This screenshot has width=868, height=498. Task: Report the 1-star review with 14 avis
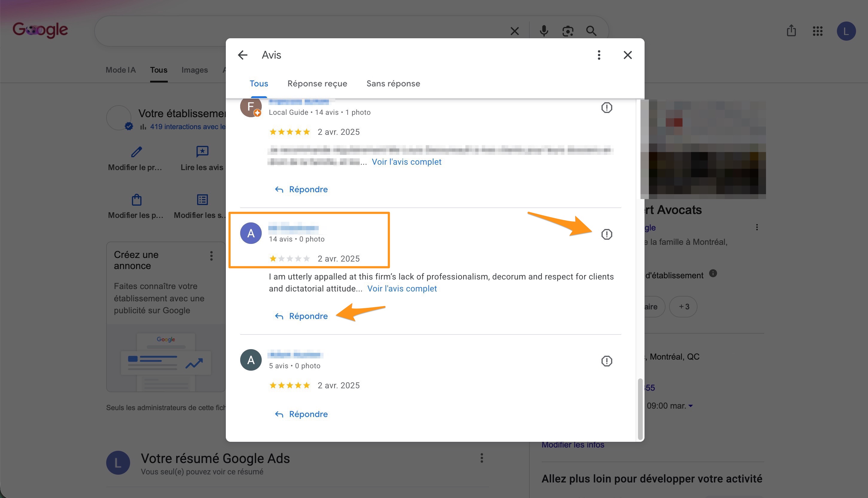coord(607,234)
